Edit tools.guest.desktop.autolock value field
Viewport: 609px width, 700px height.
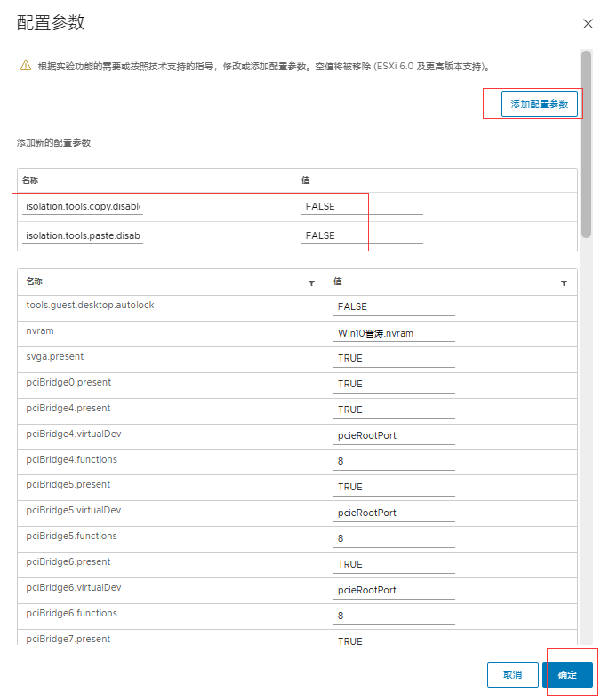pyautogui.click(x=395, y=307)
